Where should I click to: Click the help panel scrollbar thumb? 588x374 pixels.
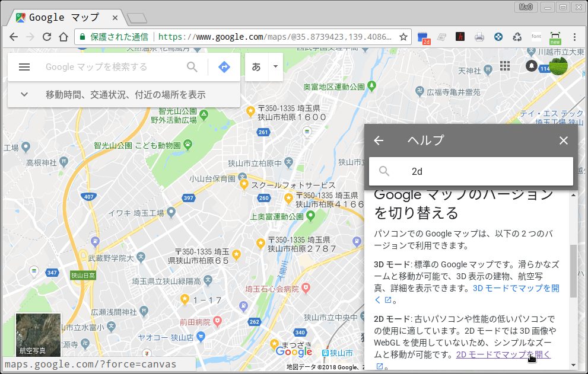point(573,271)
